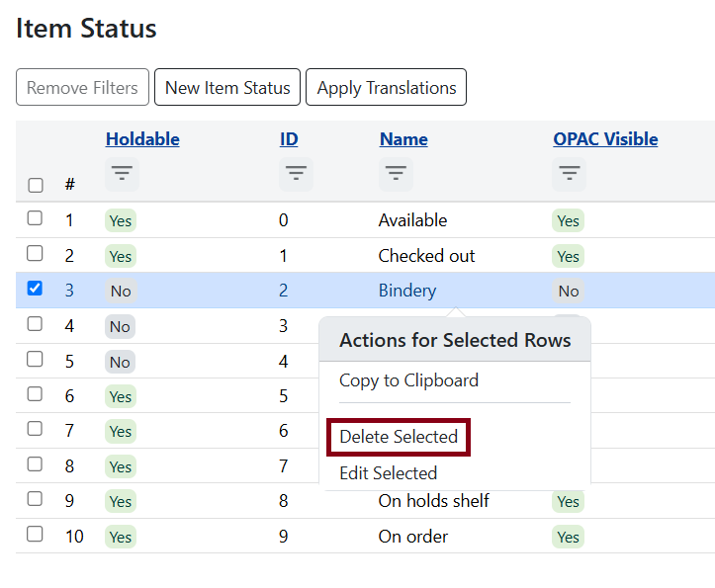Check the box for On holds shelf row

click(35, 499)
